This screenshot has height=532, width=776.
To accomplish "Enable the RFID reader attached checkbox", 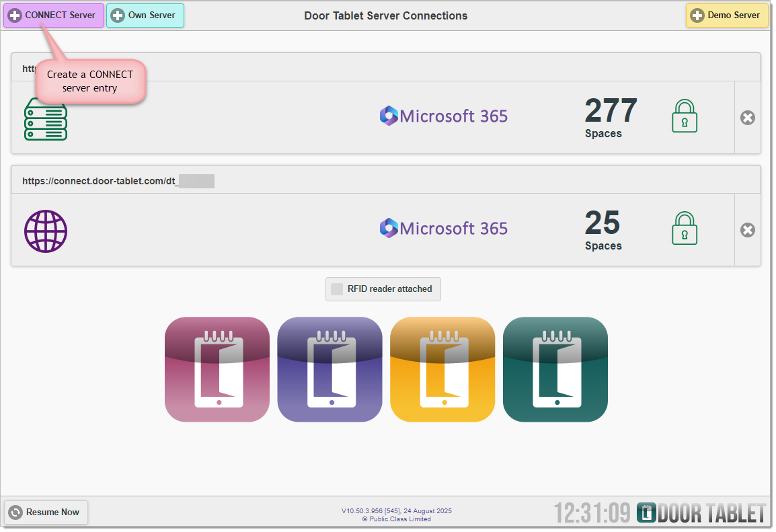I will coord(337,289).
